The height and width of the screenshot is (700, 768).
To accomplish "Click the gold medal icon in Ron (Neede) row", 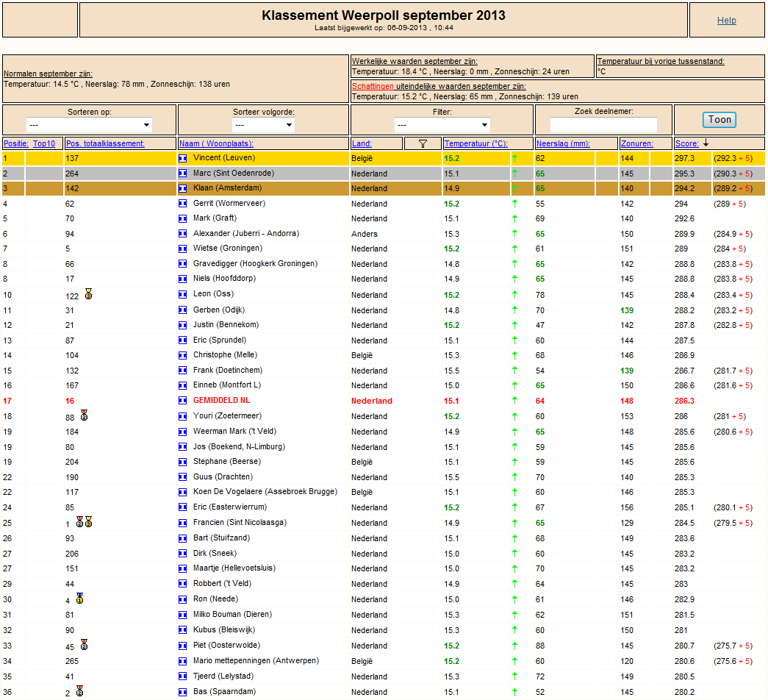I will [x=80, y=598].
